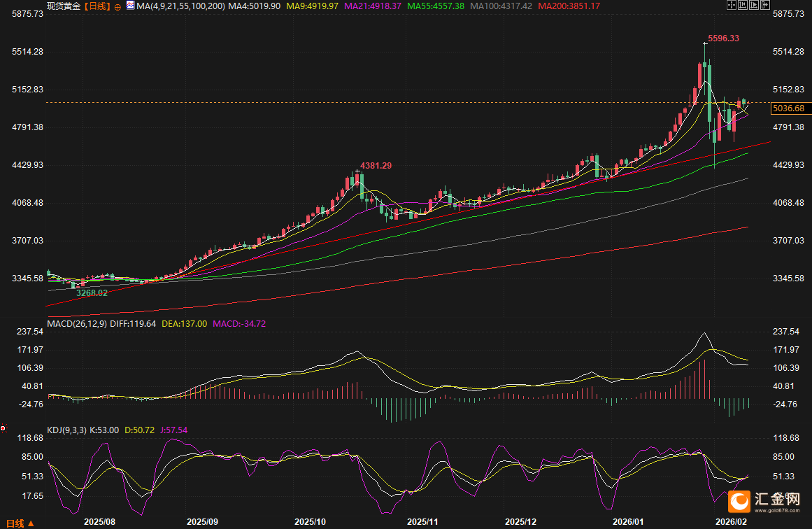Click the jump-to-start chart icon

pos(743,6)
